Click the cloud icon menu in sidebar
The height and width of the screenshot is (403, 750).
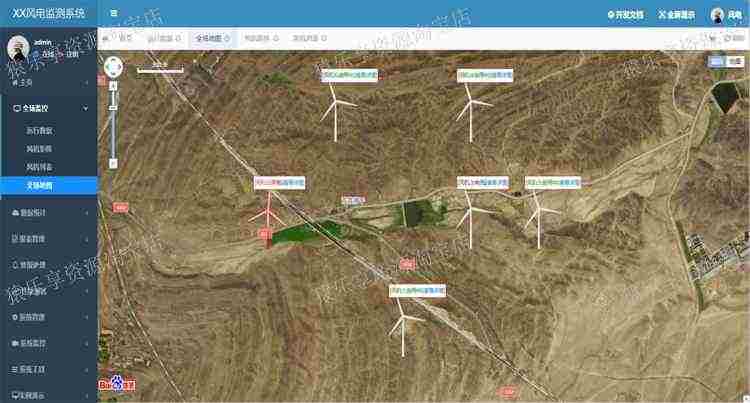click(x=29, y=213)
